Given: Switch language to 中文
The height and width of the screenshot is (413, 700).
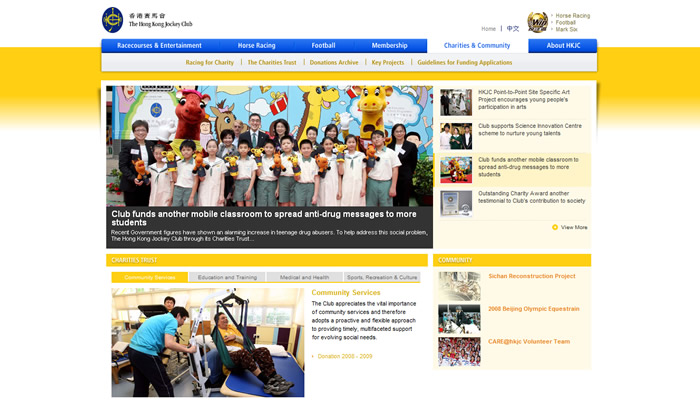Looking at the screenshot, I should (x=513, y=29).
